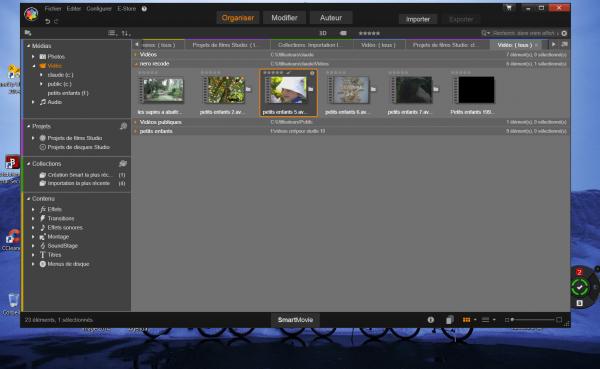This screenshot has height=369, width=600.
Task: Open the Fichier menu
Action: tap(53, 8)
